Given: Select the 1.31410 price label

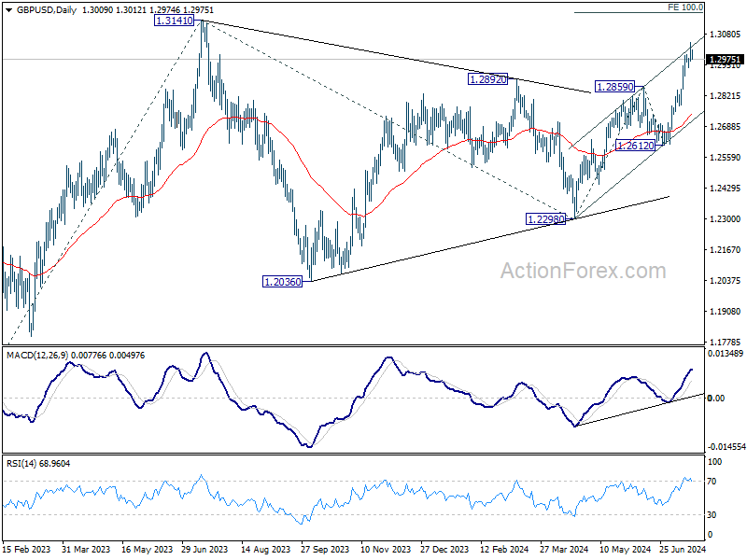Looking at the screenshot, I should click(x=175, y=21).
